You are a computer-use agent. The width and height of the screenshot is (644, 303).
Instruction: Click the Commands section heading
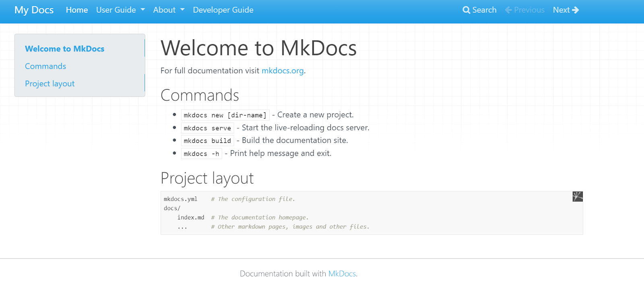(200, 95)
